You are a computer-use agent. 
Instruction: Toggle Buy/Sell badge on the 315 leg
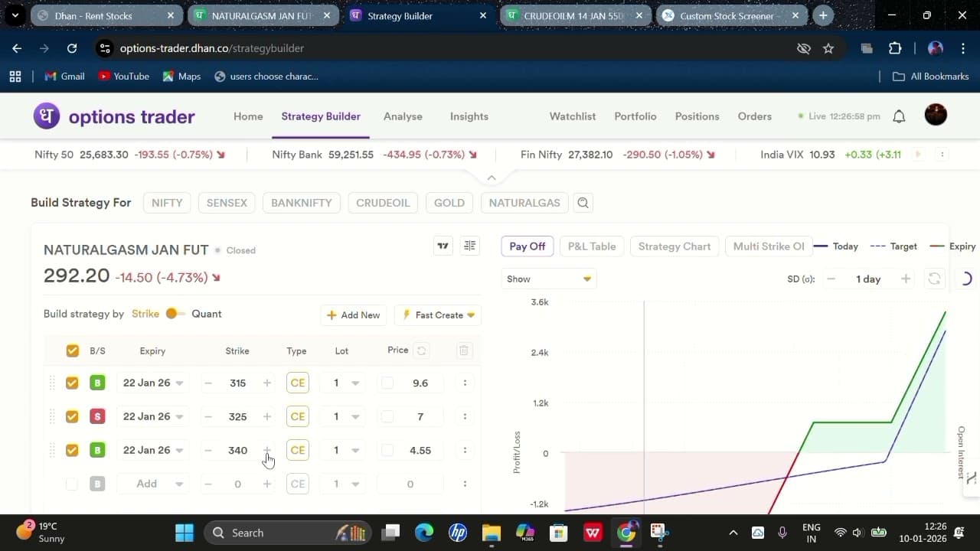[x=97, y=383]
